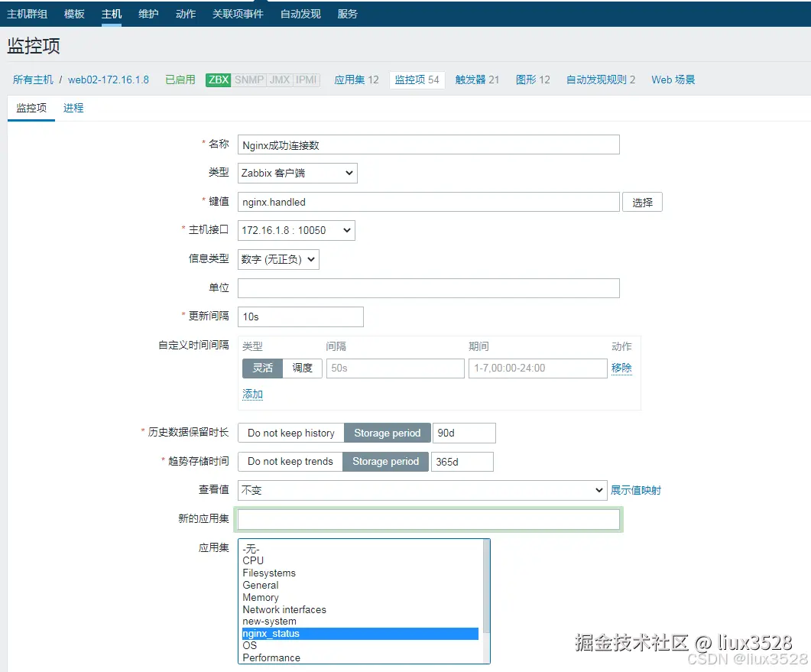
Task: Click the empty 单位 field
Action: click(428, 288)
